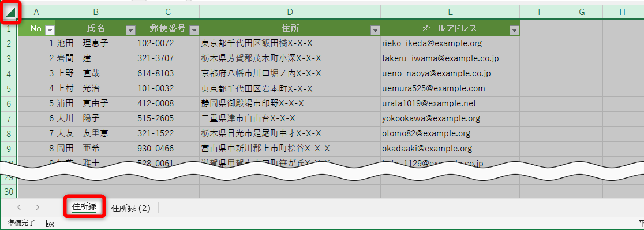Select cell with name 岡田 亜希
Image resolution: width=644 pixels, height=230 pixels.
(96, 149)
